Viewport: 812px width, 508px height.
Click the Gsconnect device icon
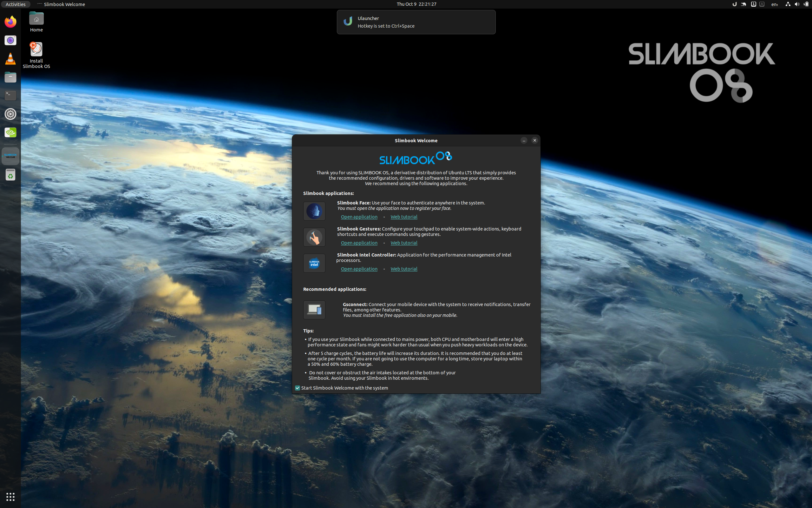(x=314, y=310)
